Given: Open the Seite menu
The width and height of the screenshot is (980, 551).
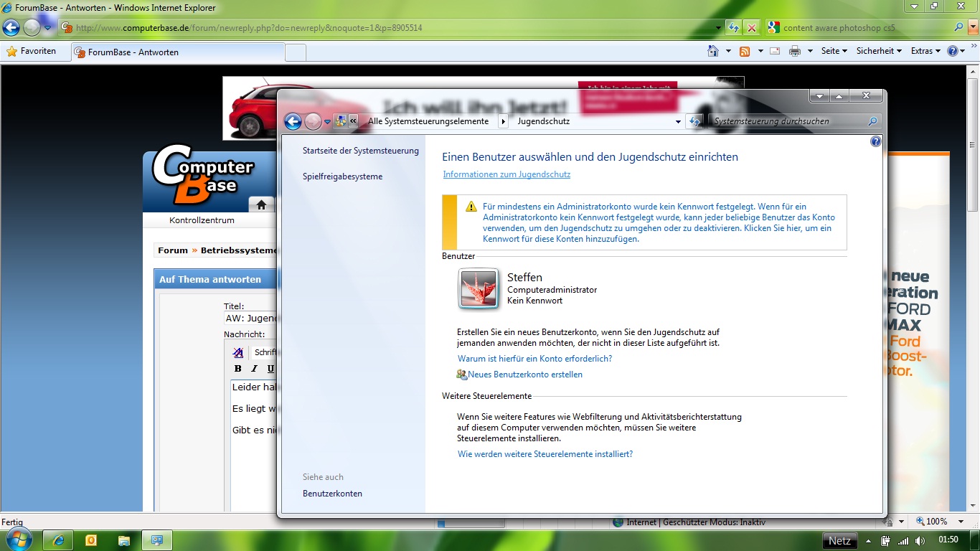Looking at the screenshot, I should [x=834, y=51].
